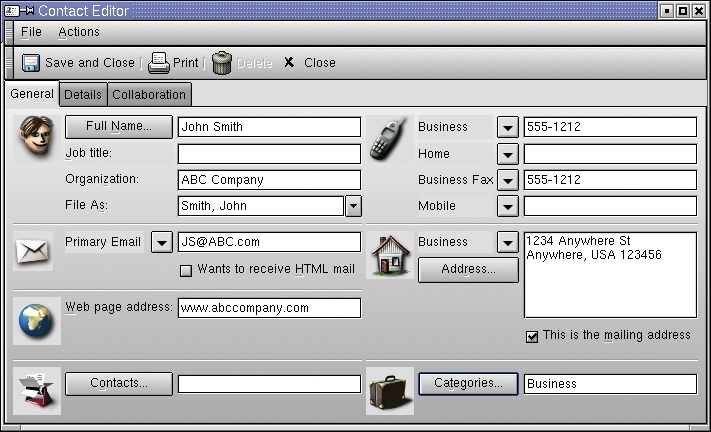711x432 pixels.
Task: Click the Save and Close floppy disk icon
Action: tap(31, 63)
